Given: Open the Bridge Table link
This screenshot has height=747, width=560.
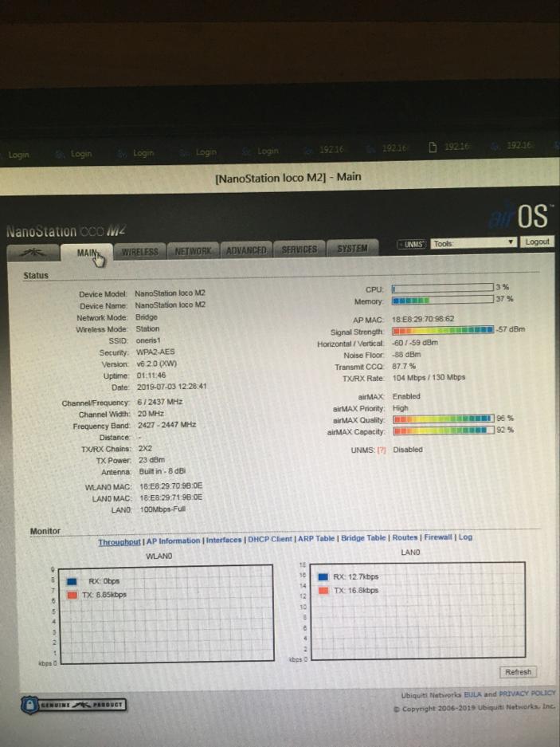Looking at the screenshot, I should [x=363, y=538].
